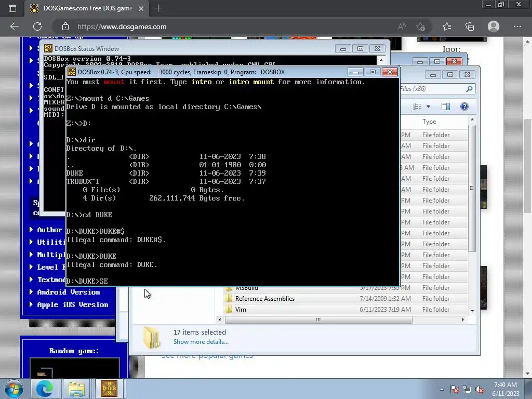Image resolution: width=532 pixels, height=399 pixels.
Task: Click the DOSBox title bar icon
Action: [x=71, y=72]
